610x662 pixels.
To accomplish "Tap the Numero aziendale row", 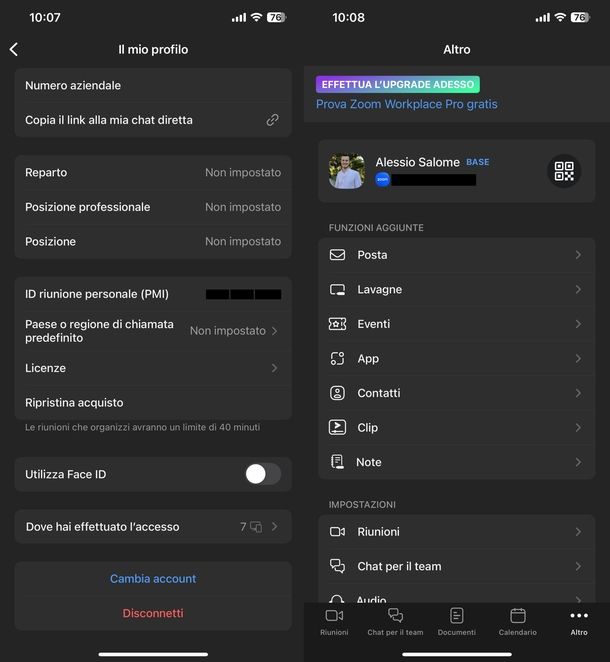I will (x=153, y=86).
